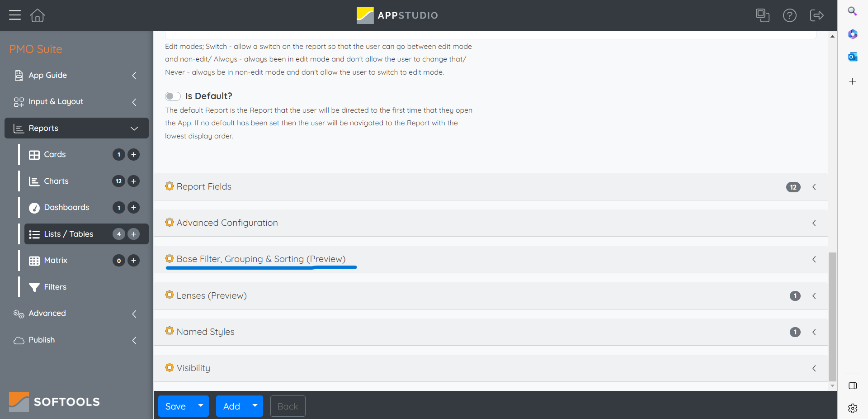This screenshot has width=868, height=419.
Task: Open the copy windows icon in header
Action: [x=762, y=15]
